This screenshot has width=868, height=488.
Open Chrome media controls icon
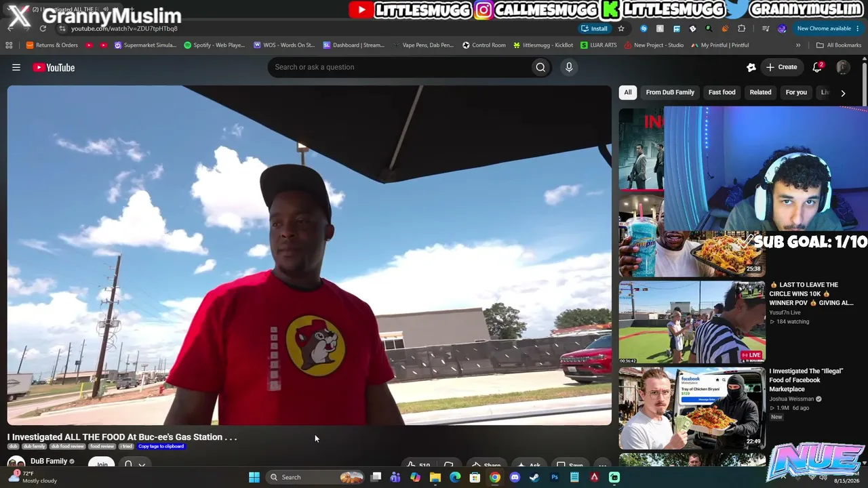pos(766,28)
